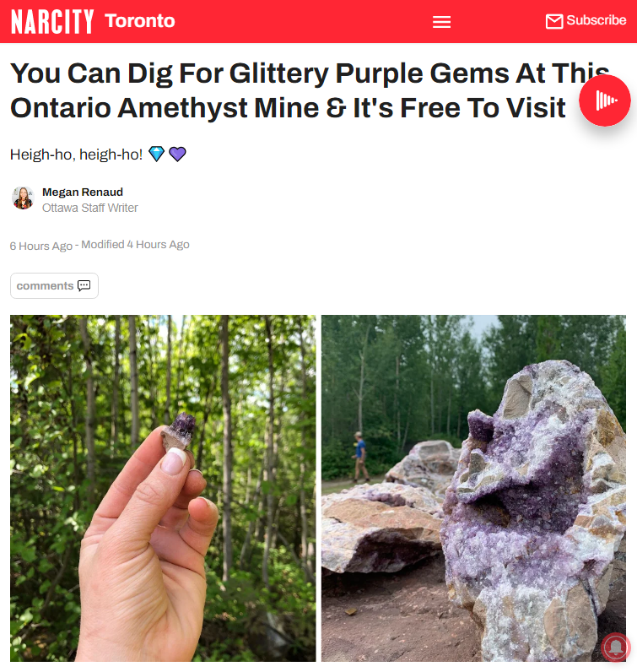Switch city via Toronto label
Image resolution: width=637 pixels, height=672 pixels.
click(140, 20)
